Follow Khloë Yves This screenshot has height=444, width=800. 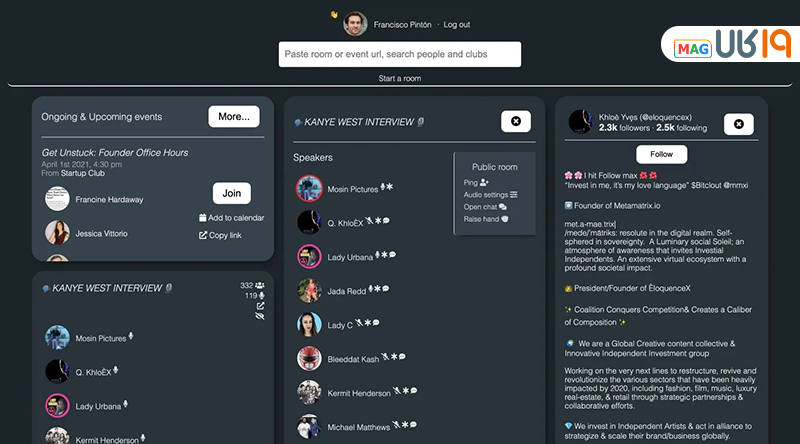661,154
